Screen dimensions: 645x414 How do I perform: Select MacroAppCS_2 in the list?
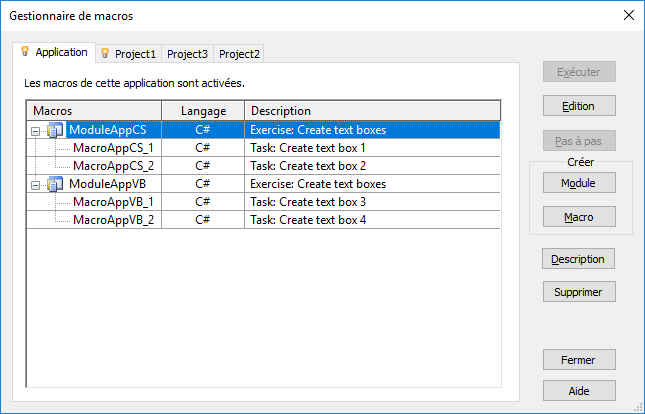click(113, 166)
